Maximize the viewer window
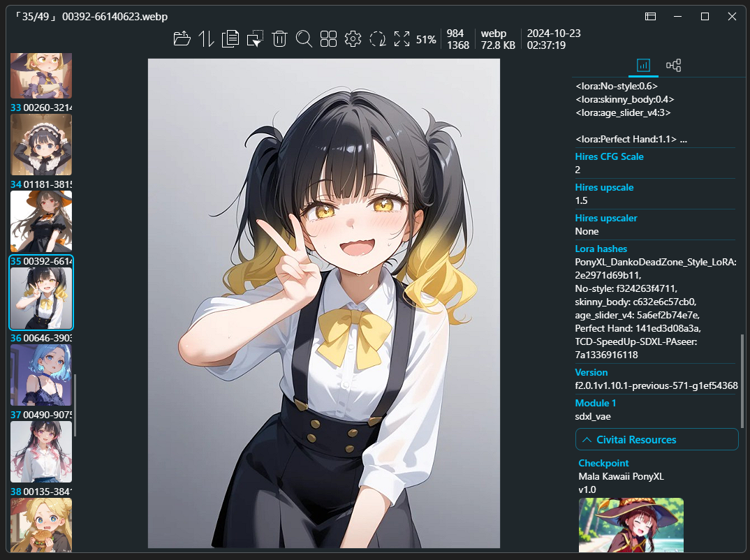Viewport: 750px width, 560px height. [x=705, y=16]
